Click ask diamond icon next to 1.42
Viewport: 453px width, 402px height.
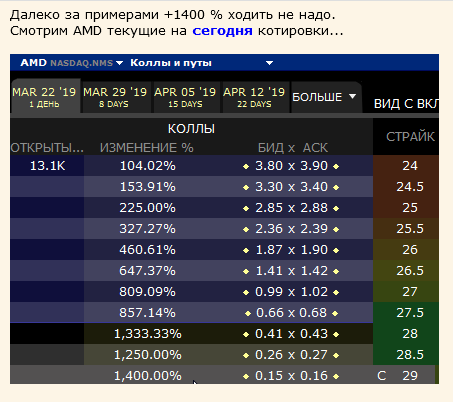pyautogui.click(x=336, y=271)
